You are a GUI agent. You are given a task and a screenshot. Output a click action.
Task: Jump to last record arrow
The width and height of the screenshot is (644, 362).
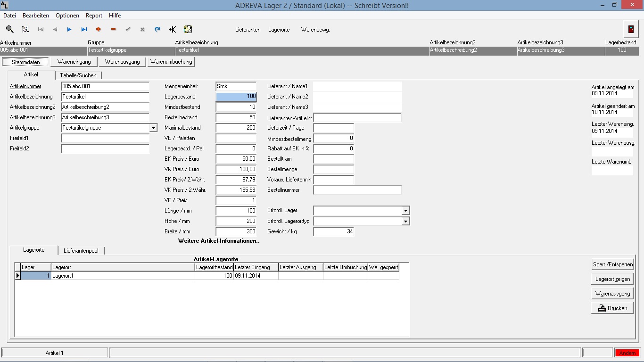click(x=84, y=29)
